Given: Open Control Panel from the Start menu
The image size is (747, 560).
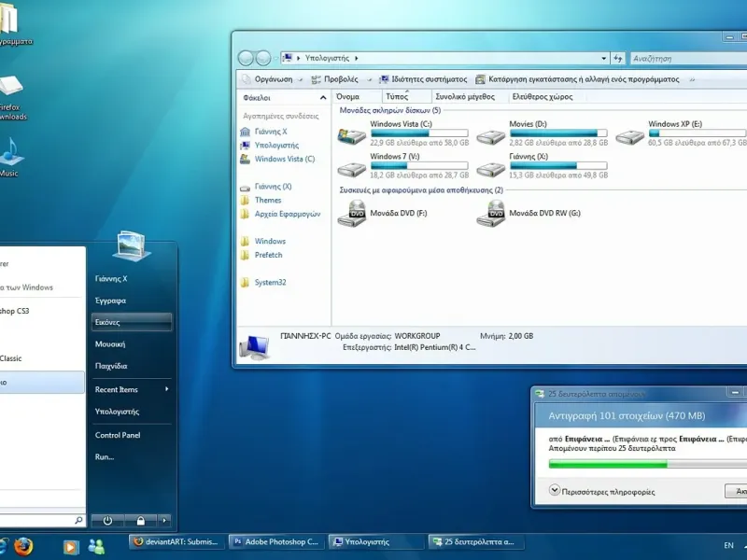Looking at the screenshot, I should pos(118,435).
